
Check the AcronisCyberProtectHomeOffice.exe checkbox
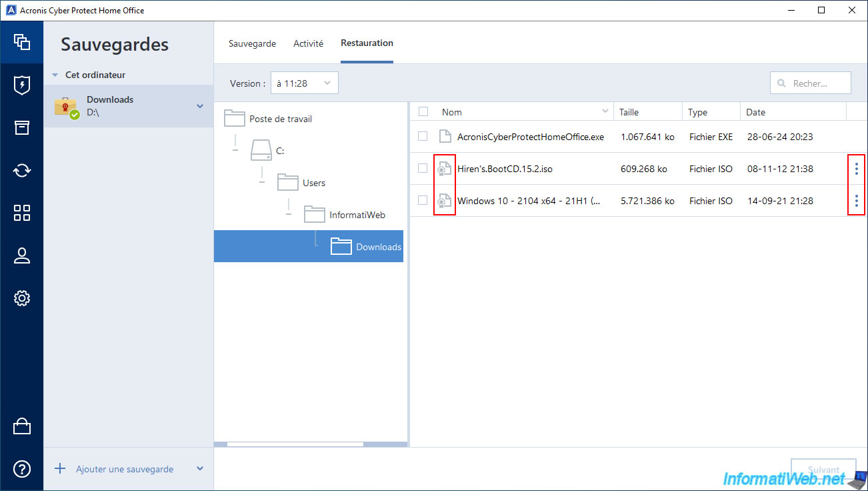(423, 136)
